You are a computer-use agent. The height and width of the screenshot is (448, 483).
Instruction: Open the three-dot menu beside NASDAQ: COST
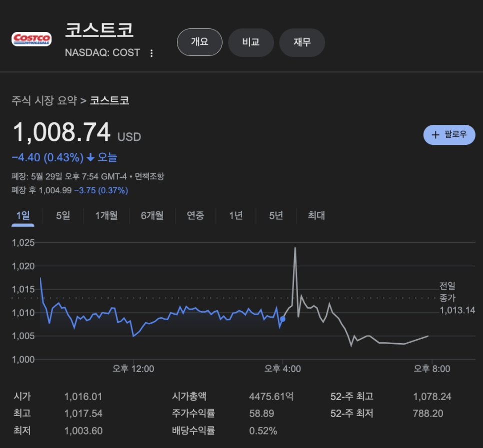[x=151, y=53]
